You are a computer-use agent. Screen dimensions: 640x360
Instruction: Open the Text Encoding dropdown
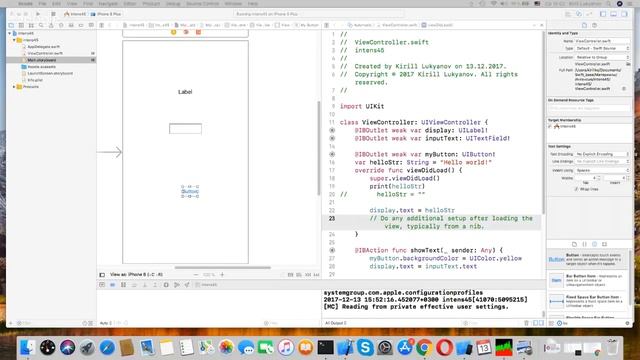(602, 154)
